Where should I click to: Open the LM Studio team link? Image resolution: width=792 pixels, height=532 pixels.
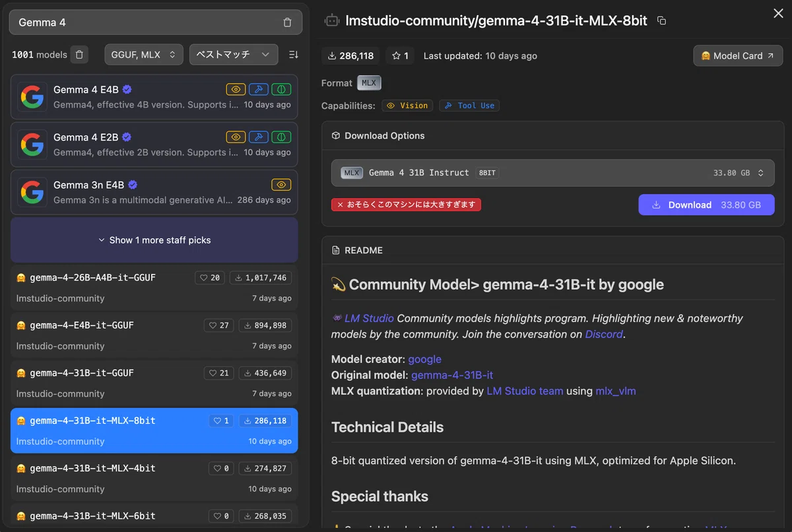[525, 391]
